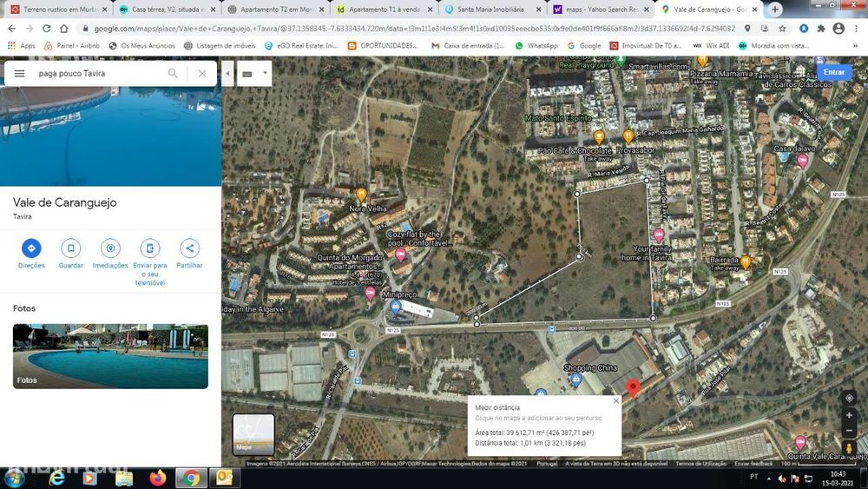Click the Casa da avó lodging marker
This screenshot has height=489, width=868.
(x=802, y=161)
